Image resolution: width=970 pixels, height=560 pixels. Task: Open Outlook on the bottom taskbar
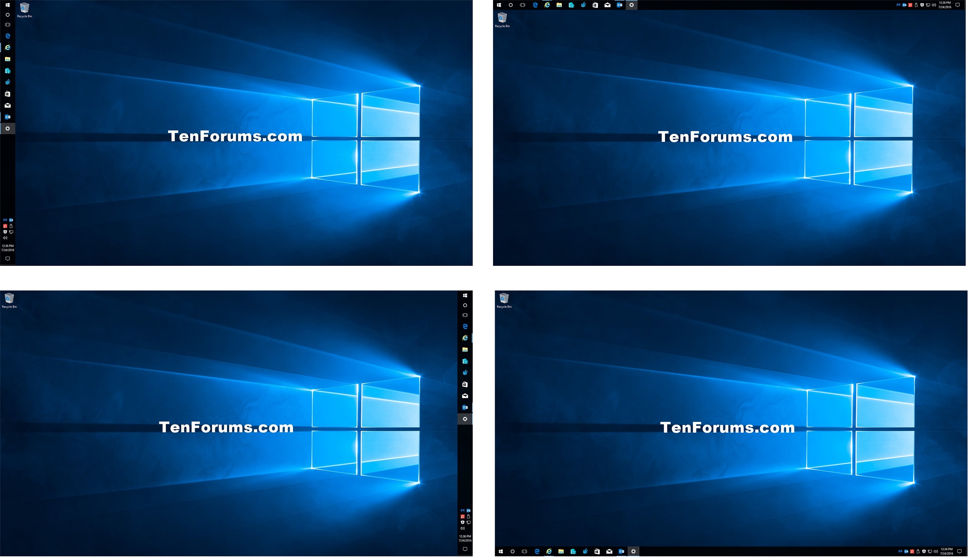(621, 552)
